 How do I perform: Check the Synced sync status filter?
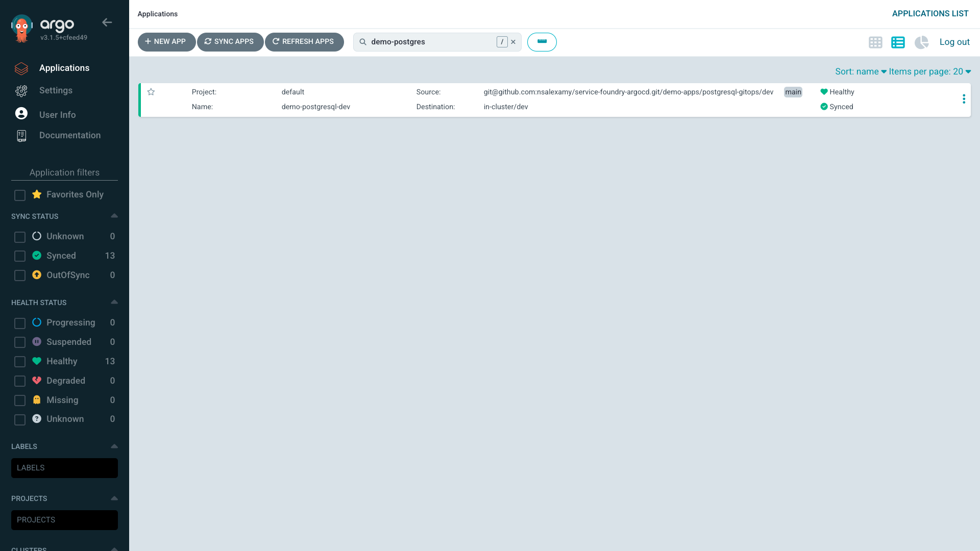point(20,256)
